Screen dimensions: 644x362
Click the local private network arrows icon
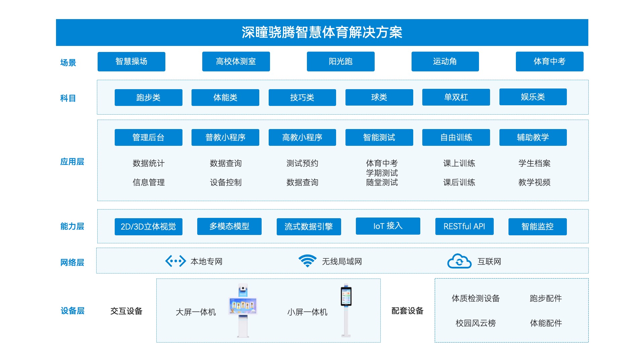(175, 261)
